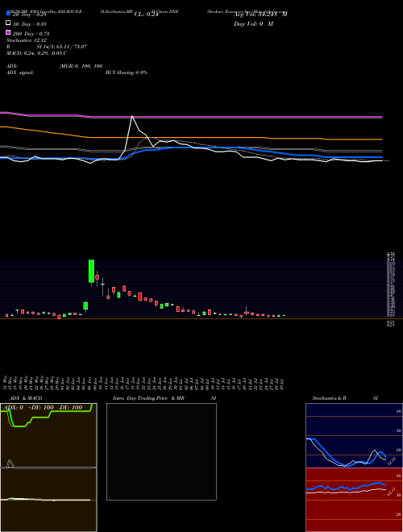The height and width of the screenshot is (532, 403).
Task: Click the 'Stochastics & R' panel title
Action: [x=329, y=398]
